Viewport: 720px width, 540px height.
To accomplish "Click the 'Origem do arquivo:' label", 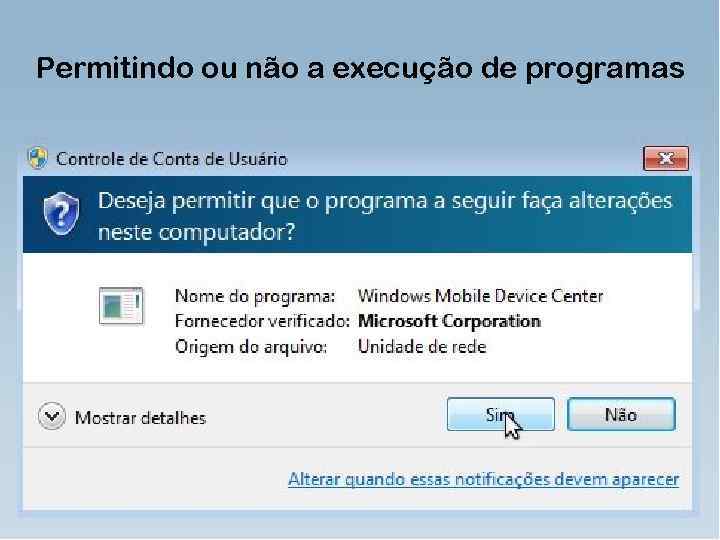I will point(251,346).
